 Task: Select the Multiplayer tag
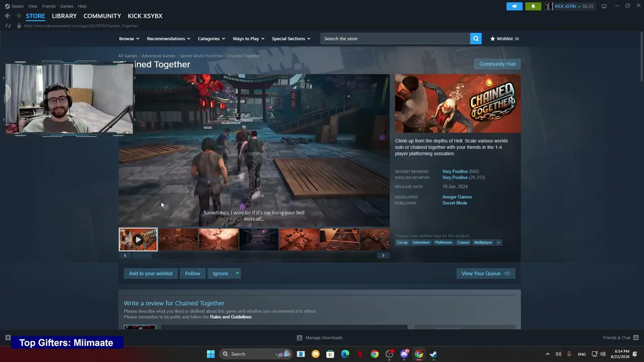(x=483, y=242)
